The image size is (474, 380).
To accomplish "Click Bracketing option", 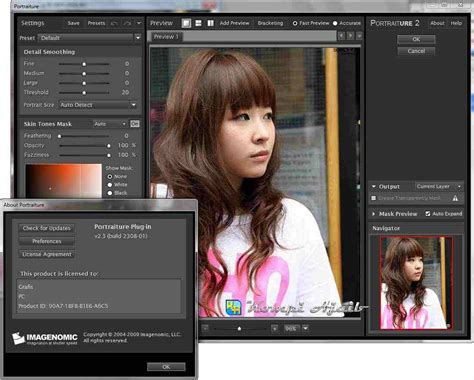I will [270, 23].
